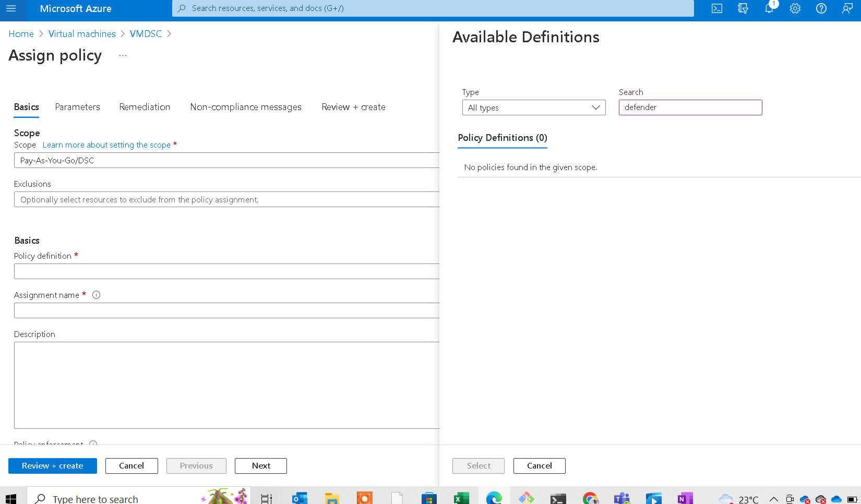The height and width of the screenshot is (504, 861).
Task: Navigate to Virtual machines breadcrumb
Action: tap(82, 34)
